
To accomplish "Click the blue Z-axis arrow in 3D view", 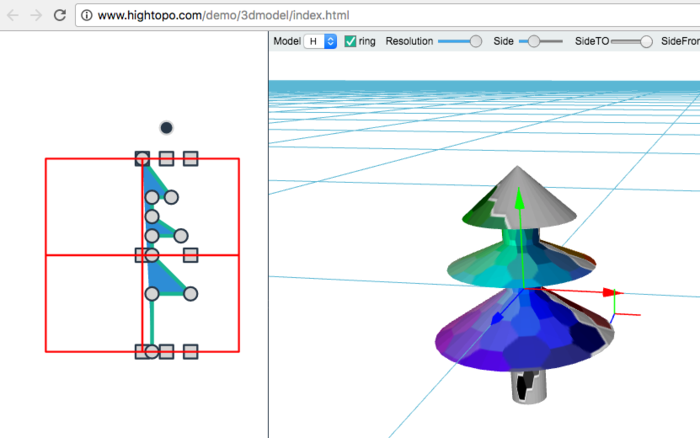I will tap(497, 318).
